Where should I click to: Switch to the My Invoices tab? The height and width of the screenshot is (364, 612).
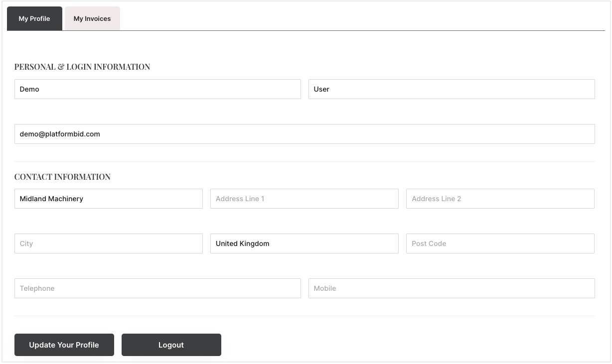coord(92,18)
